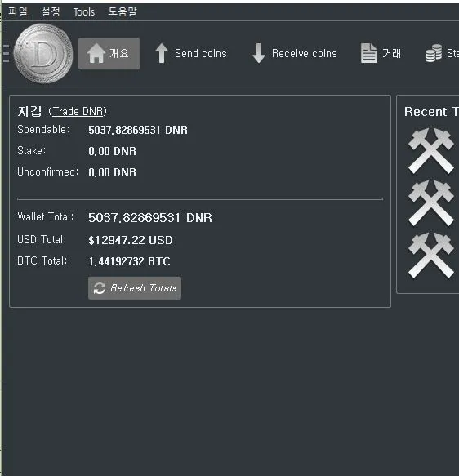Click the down arrow Receive coins icon
Screen dimensions: 459x476
(259, 53)
